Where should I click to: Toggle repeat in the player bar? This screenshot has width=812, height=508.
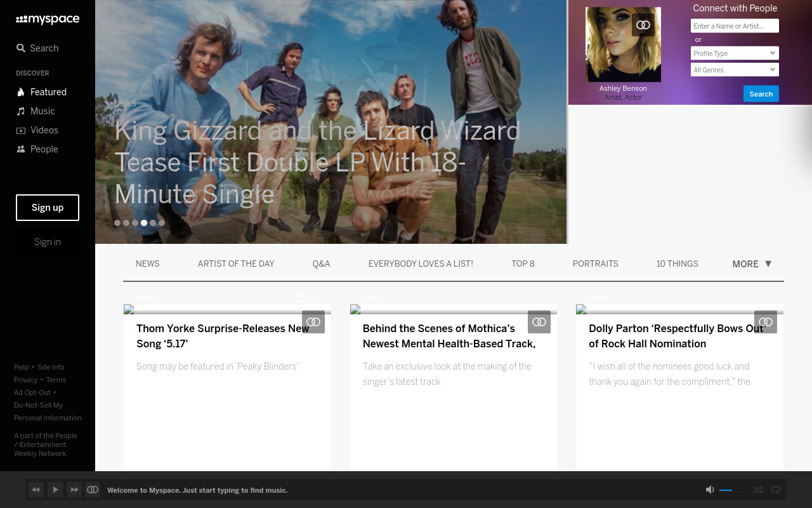(x=775, y=490)
